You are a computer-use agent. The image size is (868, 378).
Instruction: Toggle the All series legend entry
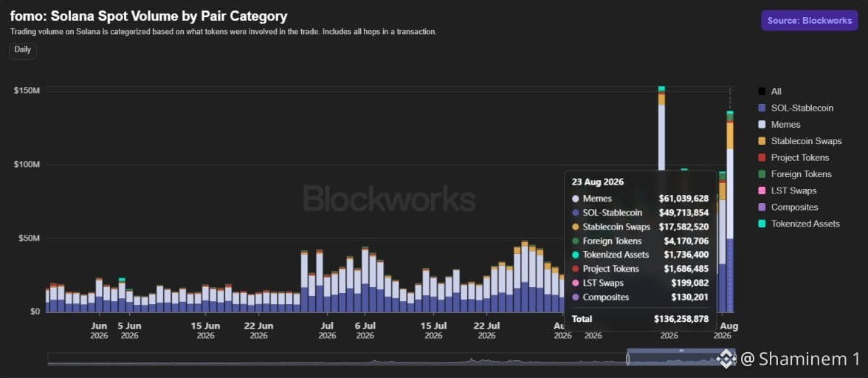pyautogui.click(x=769, y=92)
